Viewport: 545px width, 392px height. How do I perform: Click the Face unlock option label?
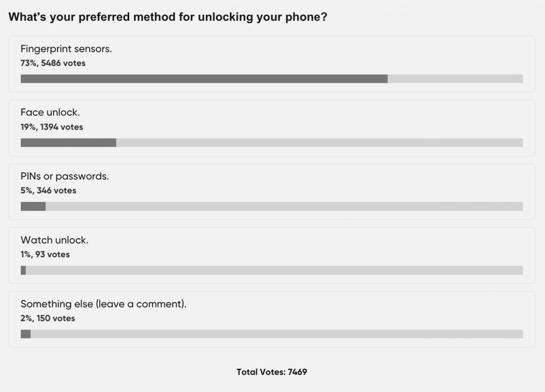50,113
